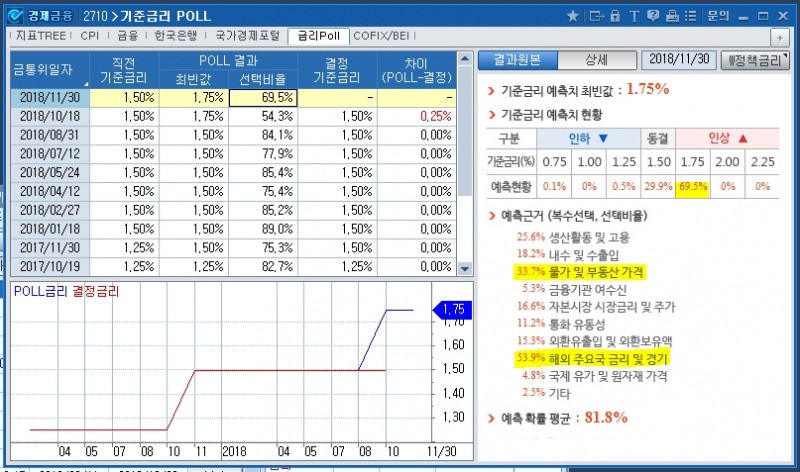Click the plus add-tab button

point(780,37)
